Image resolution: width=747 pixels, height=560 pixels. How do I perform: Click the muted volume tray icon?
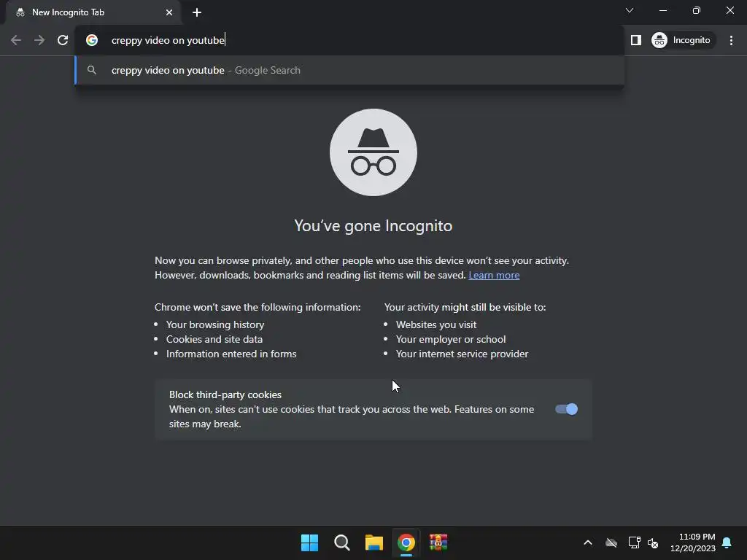653,542
